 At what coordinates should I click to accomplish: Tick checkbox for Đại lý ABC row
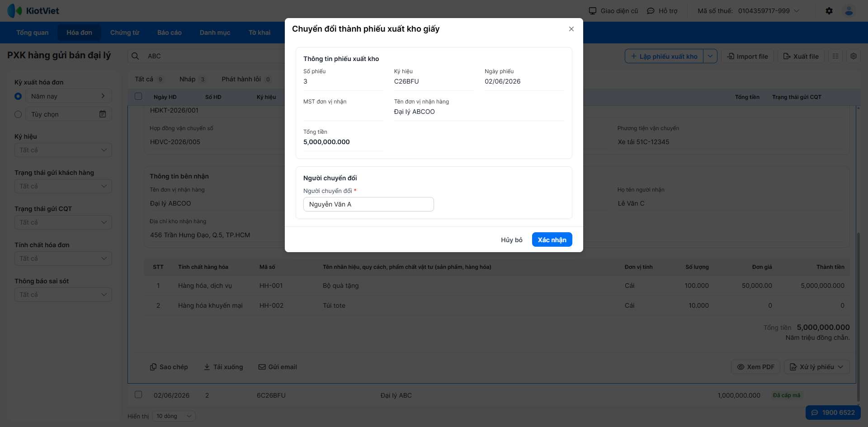tap(138, 394)
